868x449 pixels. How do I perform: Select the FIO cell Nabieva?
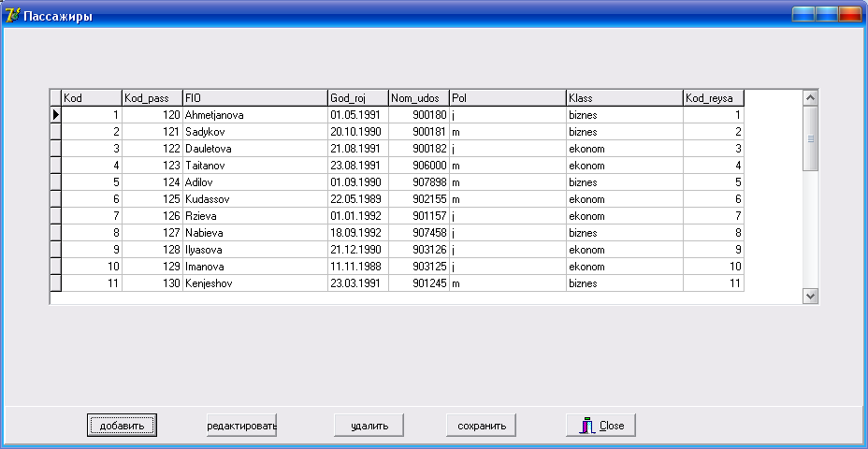255,233
